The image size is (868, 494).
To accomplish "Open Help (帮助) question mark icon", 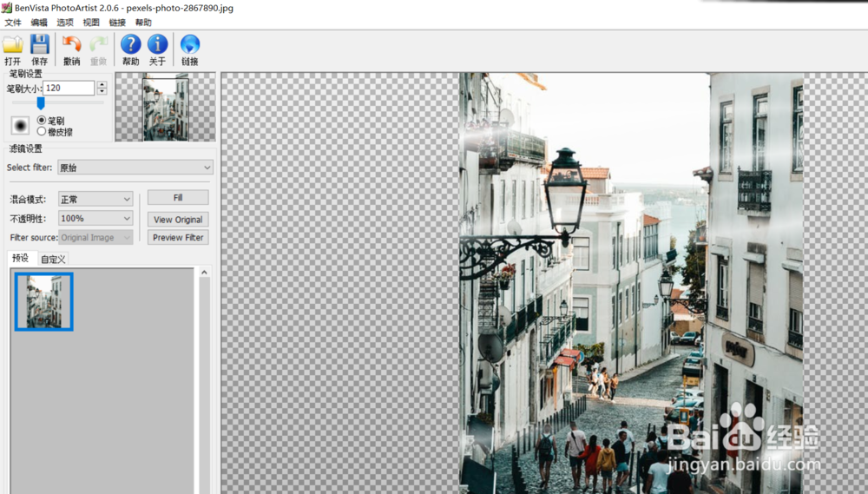I will 131,44.
